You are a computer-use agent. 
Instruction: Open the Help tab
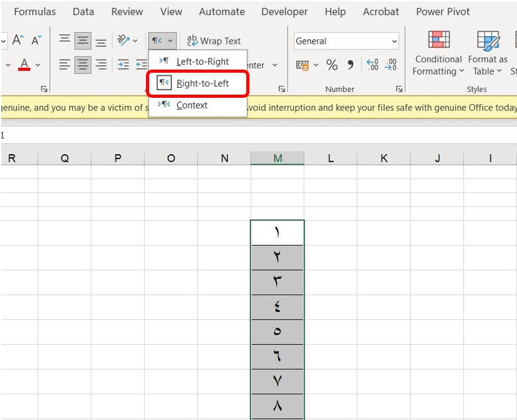point(335,11)
